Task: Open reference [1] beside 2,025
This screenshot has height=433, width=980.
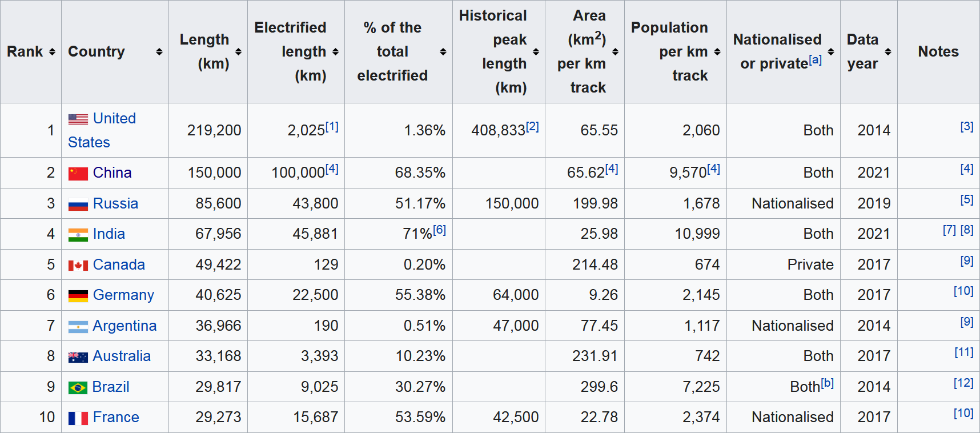Action: 332,126
